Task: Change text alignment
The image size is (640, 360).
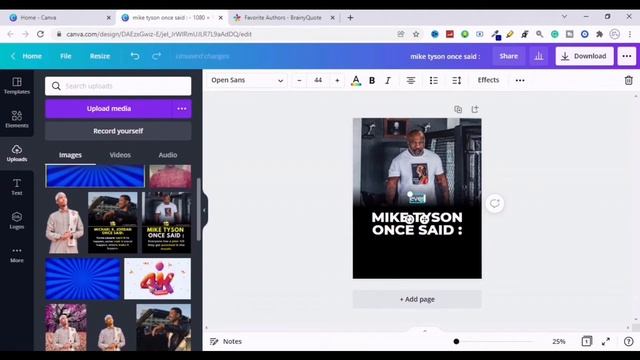Action: [x=411, y=80]
